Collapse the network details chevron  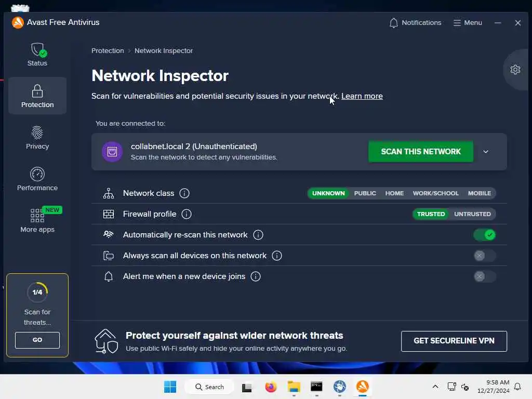point(486,152)
